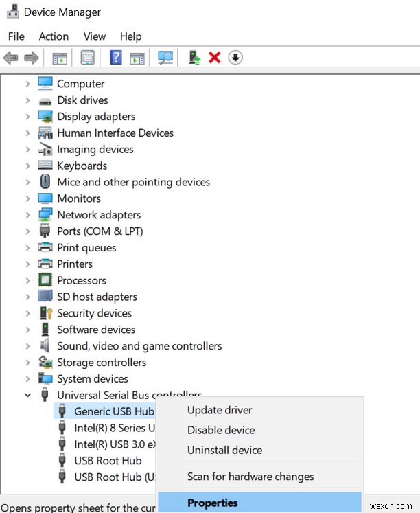420x513 pixels.
Task: Click the Computer category icon
Action: click(45, 83)
